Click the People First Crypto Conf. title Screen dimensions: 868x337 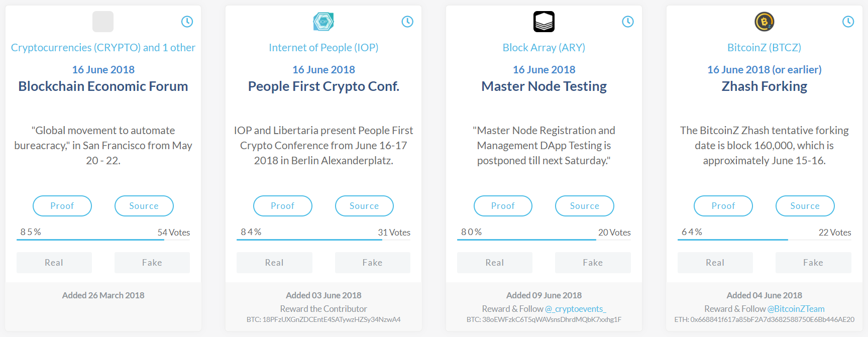323,86
